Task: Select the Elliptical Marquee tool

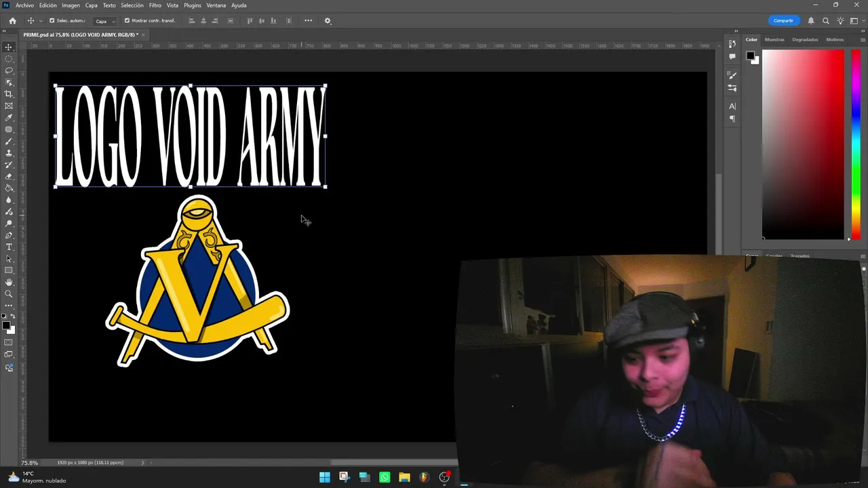Action: coord(9,59)
